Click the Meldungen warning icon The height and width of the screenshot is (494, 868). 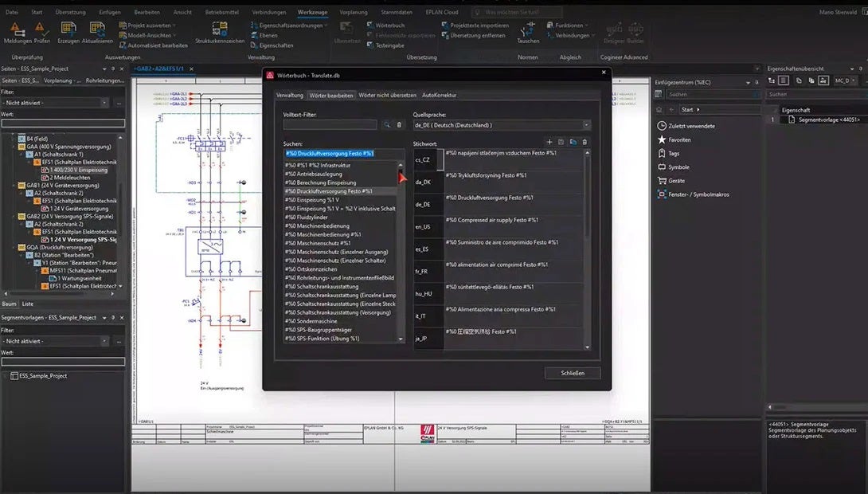[x=18, y=29]
